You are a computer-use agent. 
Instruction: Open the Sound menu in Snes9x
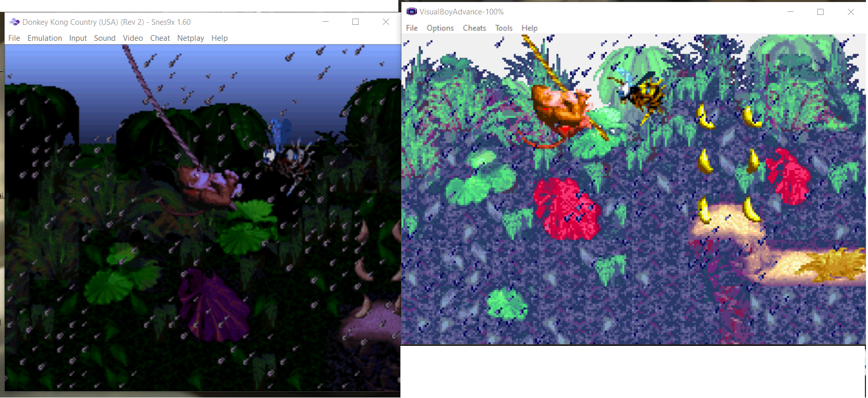point(104,38)
